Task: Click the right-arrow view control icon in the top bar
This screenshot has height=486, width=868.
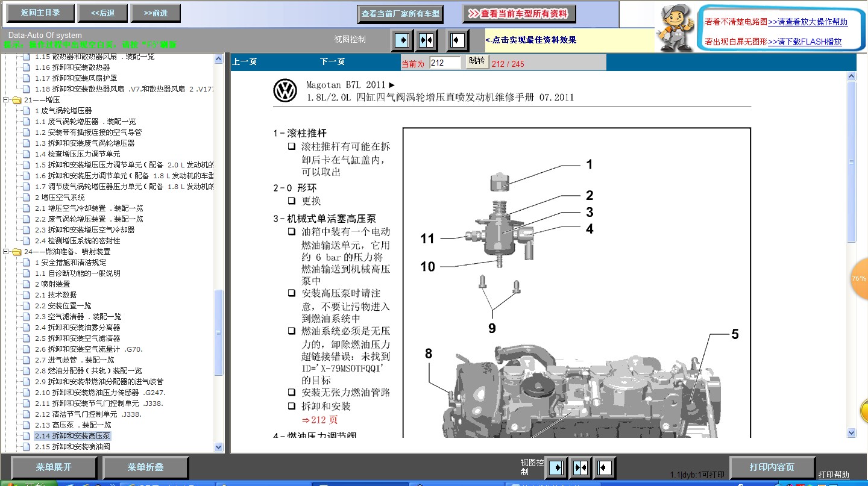Action: click(401, 40)
